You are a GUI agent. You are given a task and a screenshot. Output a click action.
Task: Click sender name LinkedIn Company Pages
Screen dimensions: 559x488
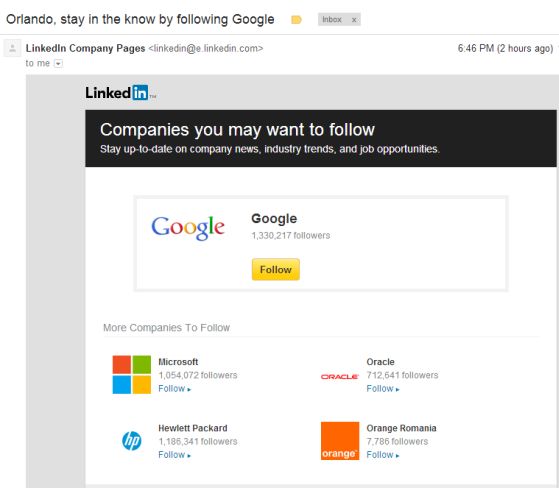point(86,48)
